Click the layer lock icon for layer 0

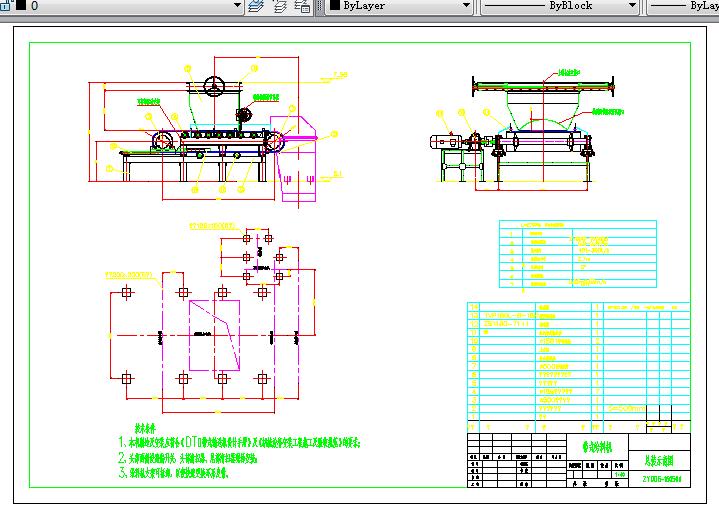click(x=6, y=6)
